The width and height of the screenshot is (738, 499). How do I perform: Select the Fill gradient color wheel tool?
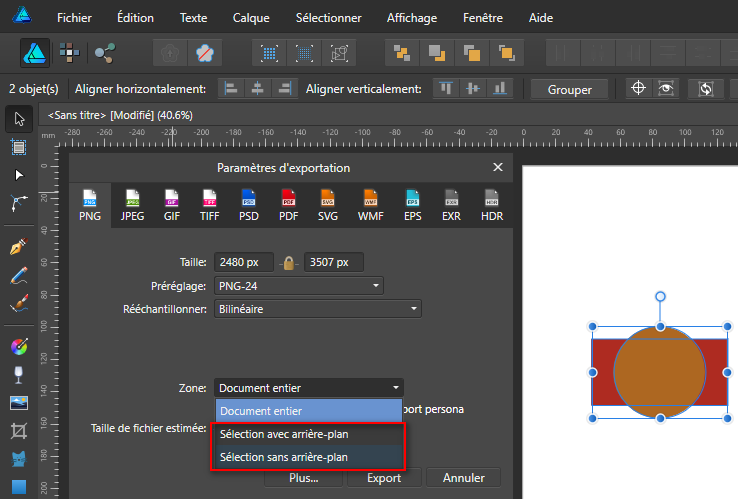point(19,347)
